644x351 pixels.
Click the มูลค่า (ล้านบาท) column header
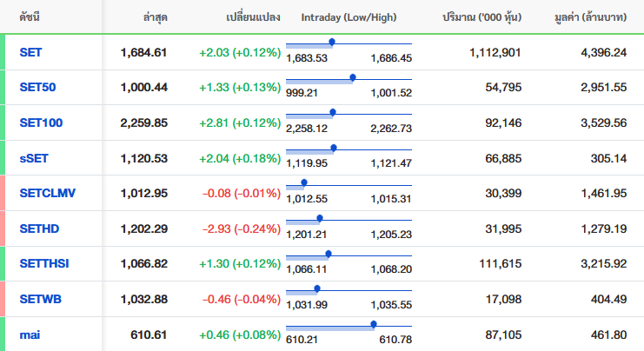coord(590,17)
